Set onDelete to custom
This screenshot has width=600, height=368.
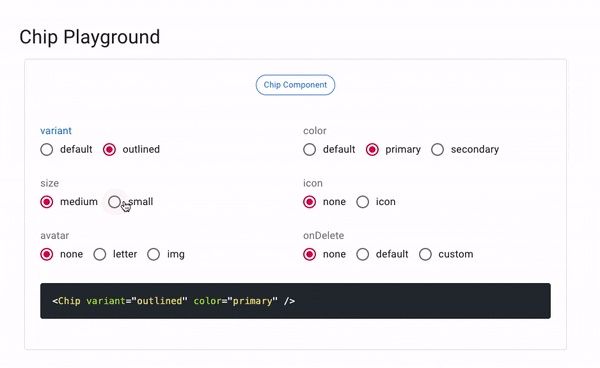[x=425, y=254]
